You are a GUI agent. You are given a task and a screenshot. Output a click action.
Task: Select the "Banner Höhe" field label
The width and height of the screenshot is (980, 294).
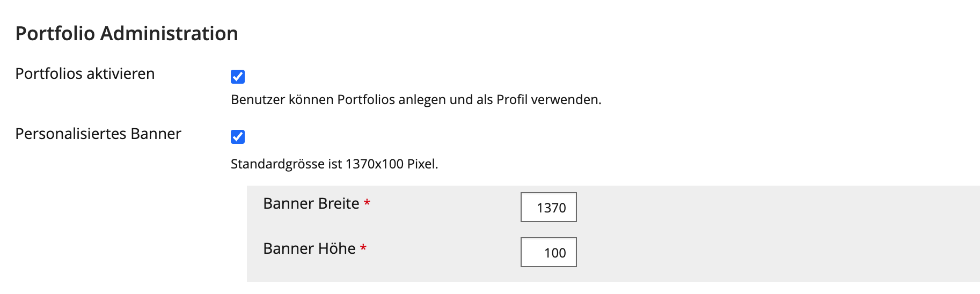point(309,248)
